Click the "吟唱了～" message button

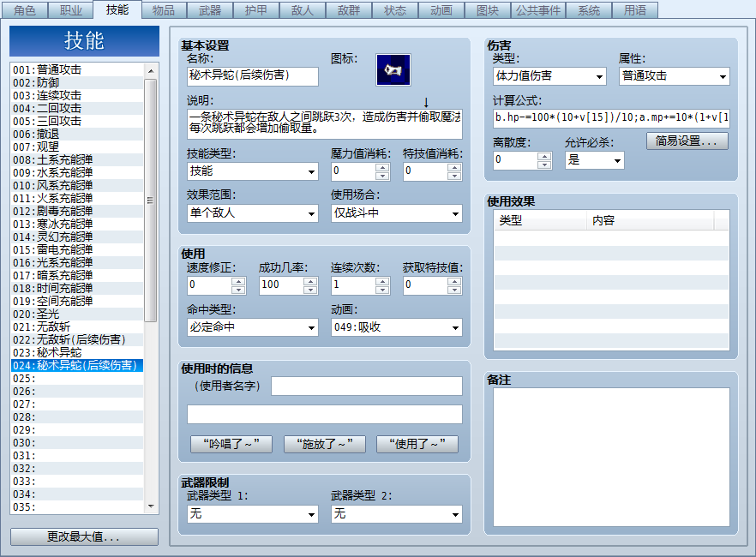coord(231,444)
